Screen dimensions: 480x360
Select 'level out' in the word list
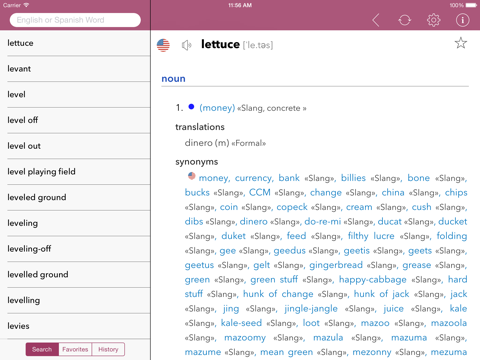tap(75, 146)
